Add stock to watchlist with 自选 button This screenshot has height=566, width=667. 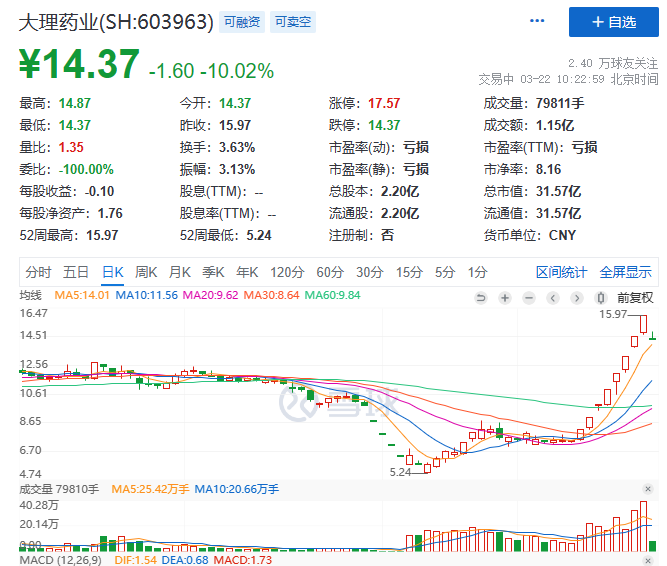click(613, 22)
